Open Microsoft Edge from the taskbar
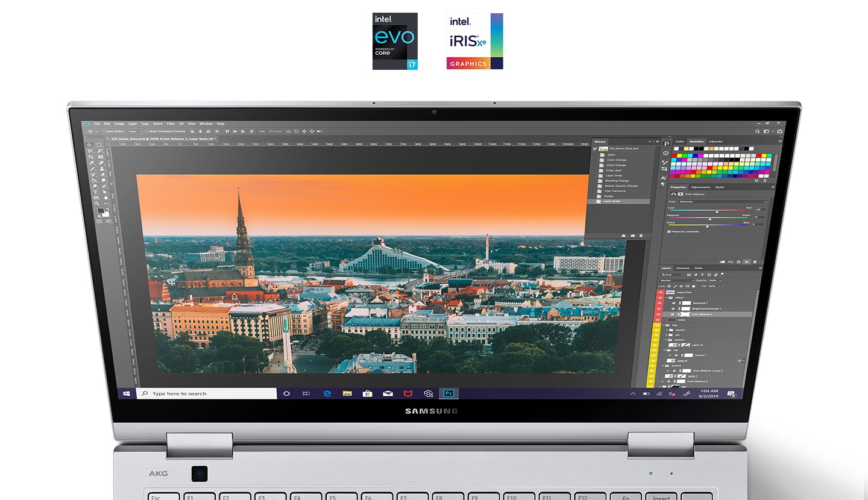 pyautogui.click(x=327, y=393)
